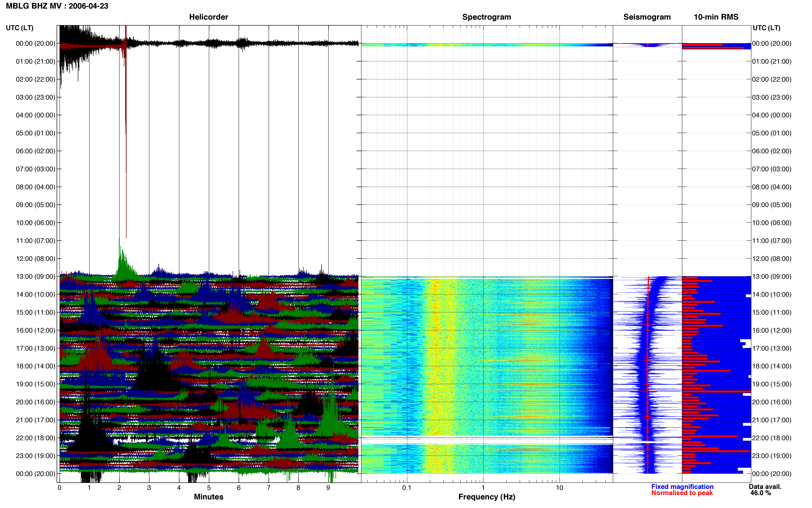Click the 'Data avail.' label
This screenshot has width=812, height=508.
coord(765,486)
